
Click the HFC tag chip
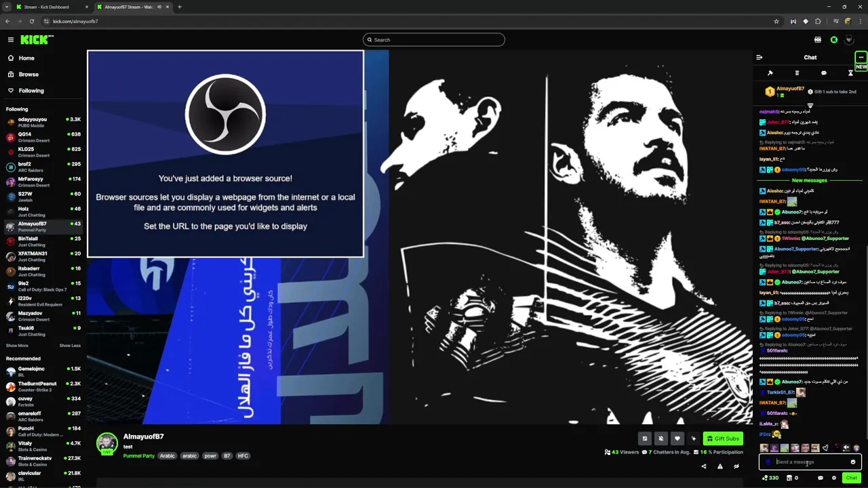tap(243, 456)
